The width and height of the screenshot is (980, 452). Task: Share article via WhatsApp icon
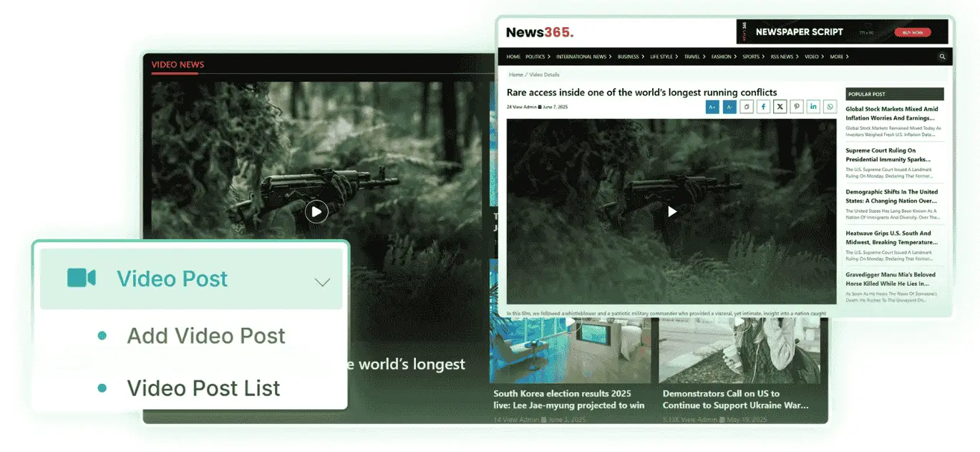(x=830, y=107)
